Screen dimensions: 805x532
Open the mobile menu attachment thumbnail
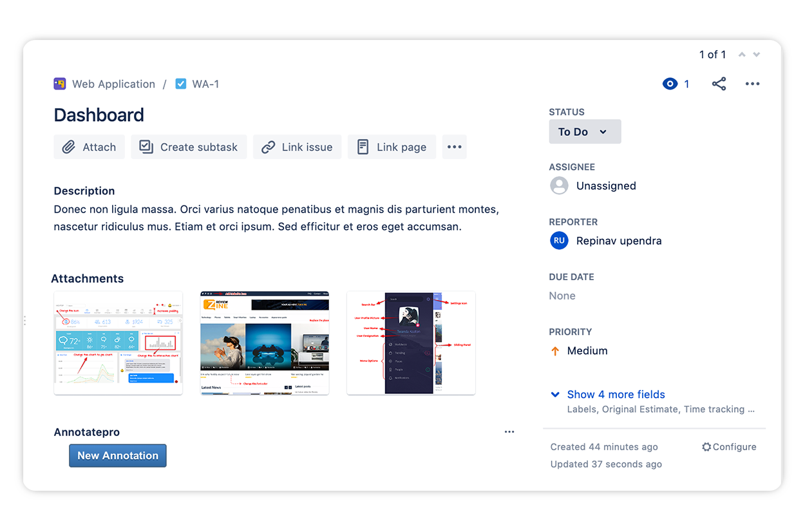pyautogui.click(x=411, y=343)
